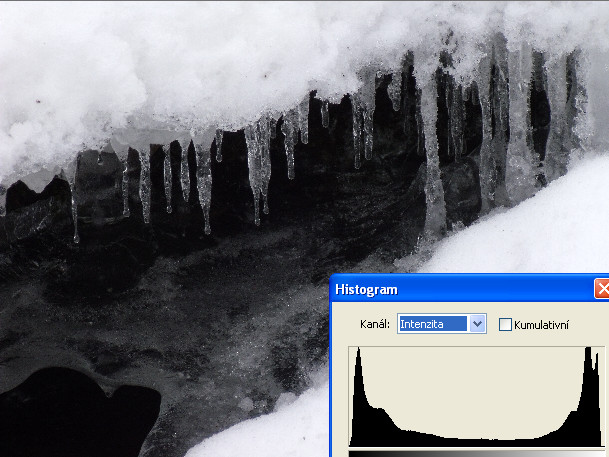Image resolution: width=609 pixels, height=457 pixels.
Task: Enable the Kumulativní checkbox
Action: point(505,324)
